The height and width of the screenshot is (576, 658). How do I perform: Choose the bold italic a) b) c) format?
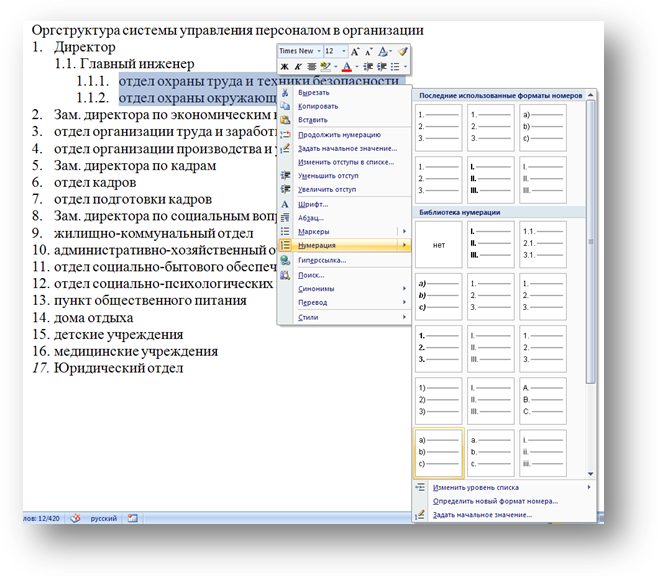click(x=439, y=297)
